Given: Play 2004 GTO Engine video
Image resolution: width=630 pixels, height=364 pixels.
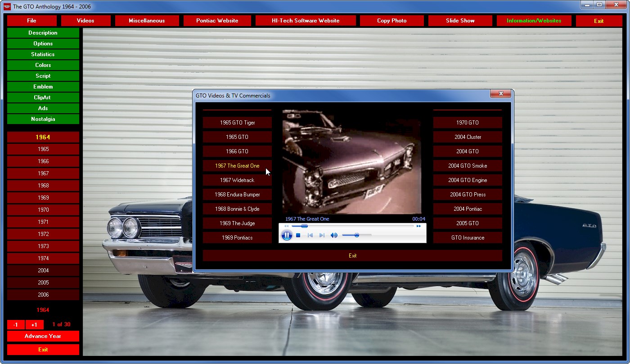Looking at the screenshot, I should click(468, 180).
